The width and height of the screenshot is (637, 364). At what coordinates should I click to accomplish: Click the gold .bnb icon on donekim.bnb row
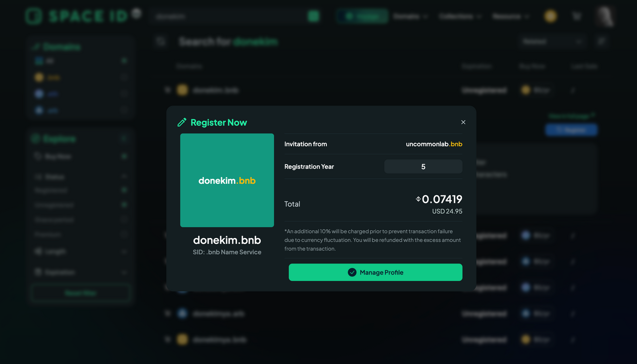click(x=183, y=90)
